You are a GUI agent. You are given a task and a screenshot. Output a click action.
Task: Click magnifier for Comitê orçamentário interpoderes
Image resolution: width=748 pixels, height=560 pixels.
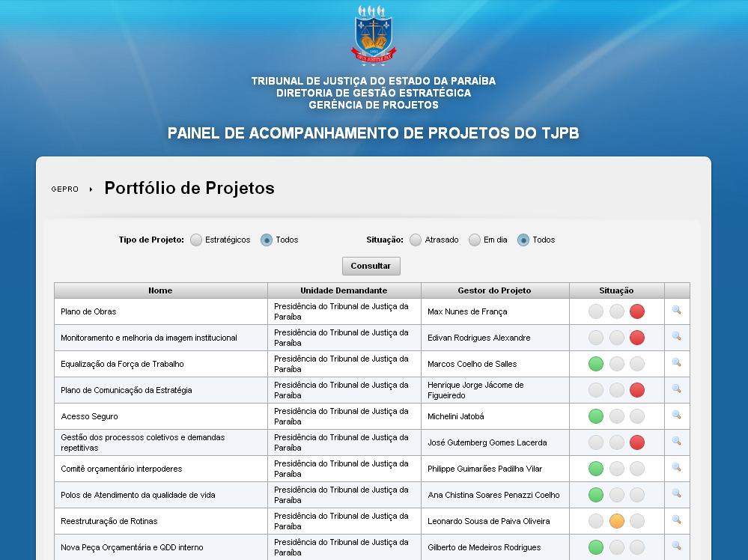coord(676,468)
